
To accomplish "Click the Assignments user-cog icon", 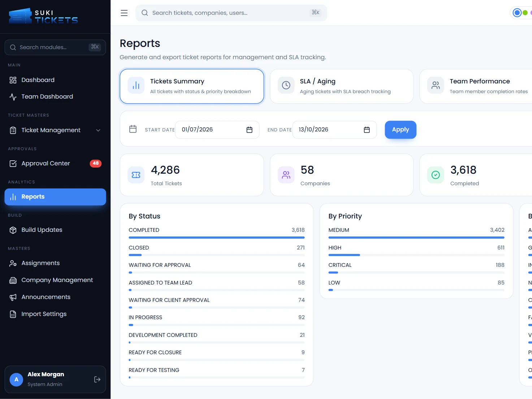I will (13, 263).
